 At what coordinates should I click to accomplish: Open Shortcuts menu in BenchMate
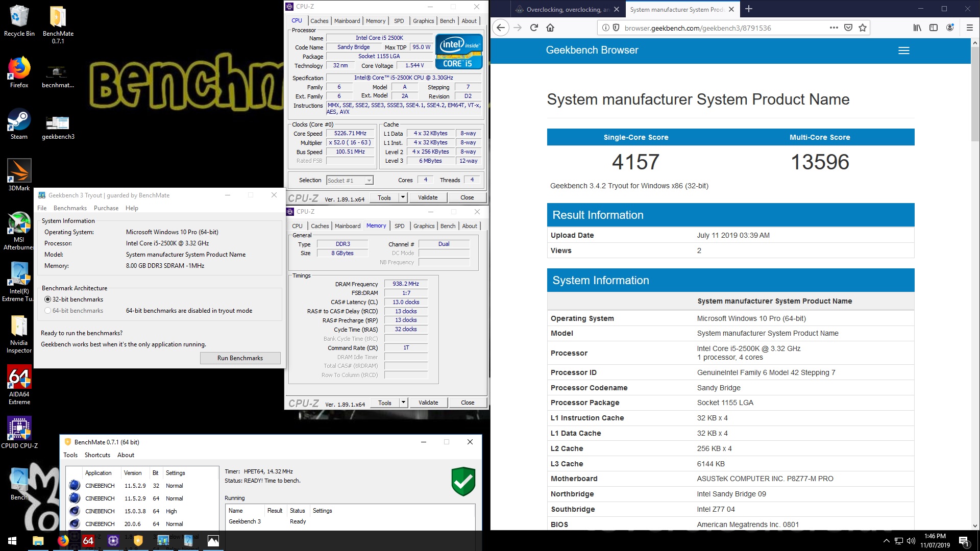pyautogui.click(x=97, y=455)
